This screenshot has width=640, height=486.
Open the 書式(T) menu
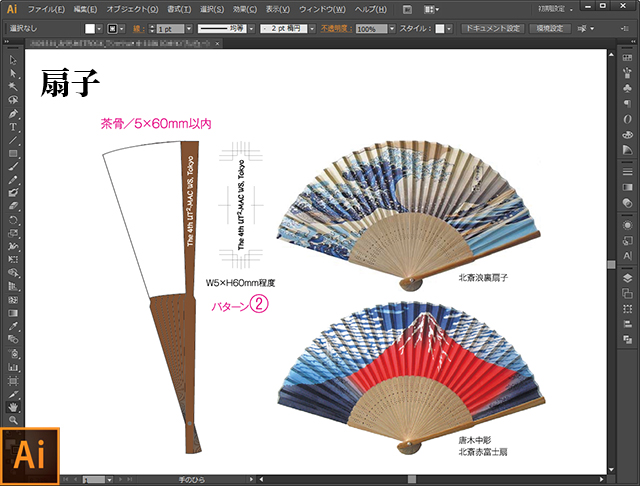click(179, 9)
